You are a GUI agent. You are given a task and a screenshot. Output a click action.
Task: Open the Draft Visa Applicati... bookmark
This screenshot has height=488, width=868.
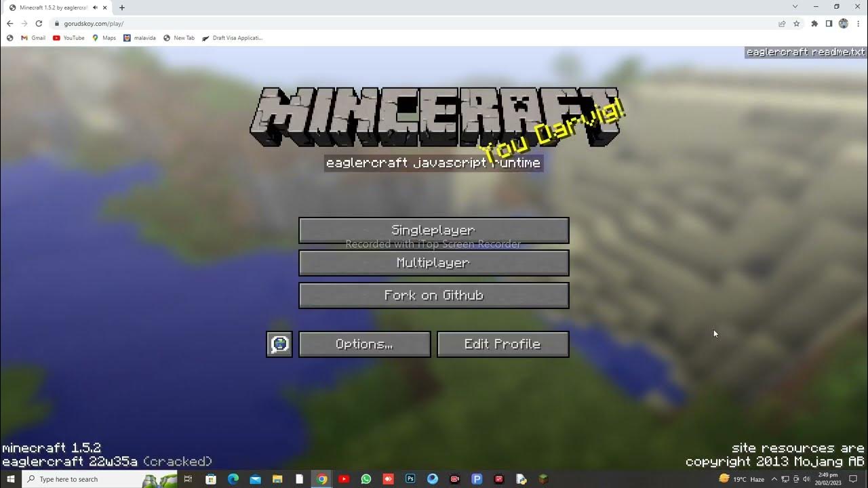point(232,38)
